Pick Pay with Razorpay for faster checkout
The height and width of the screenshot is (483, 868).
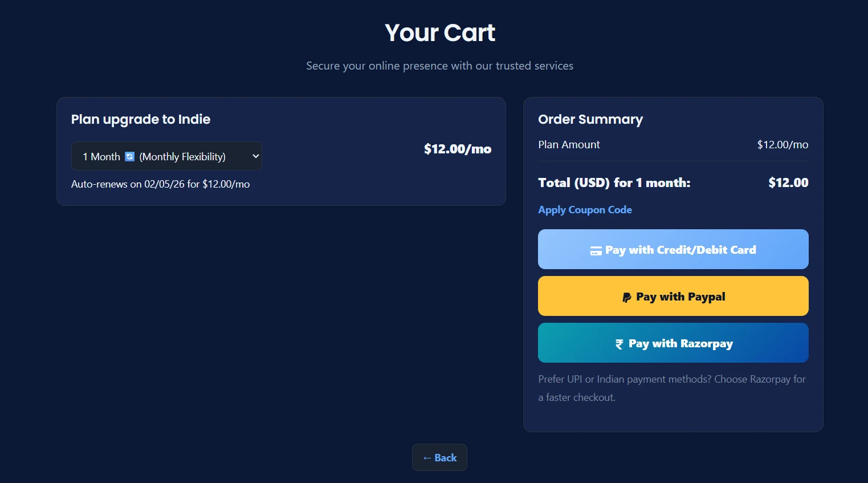tap(673, 343)
